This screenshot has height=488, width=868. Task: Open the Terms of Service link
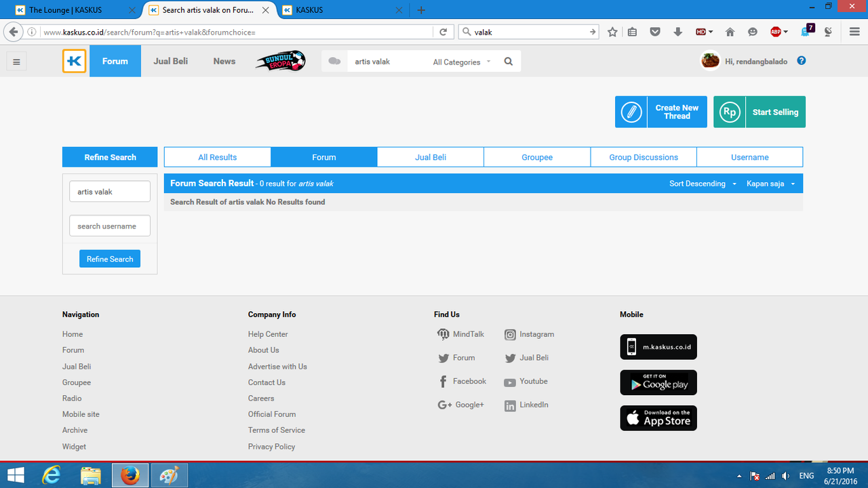[x=277, y=430]
